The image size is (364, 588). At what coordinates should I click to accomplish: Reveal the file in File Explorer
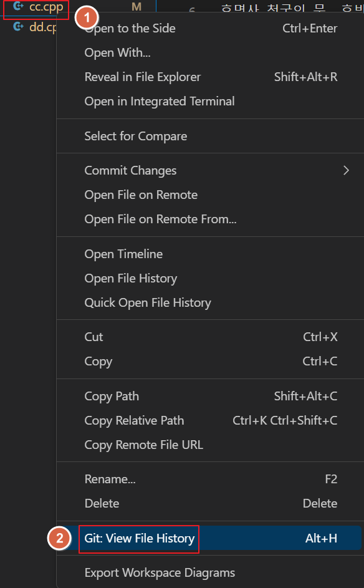pyautogui.click(x=142, y=77)
